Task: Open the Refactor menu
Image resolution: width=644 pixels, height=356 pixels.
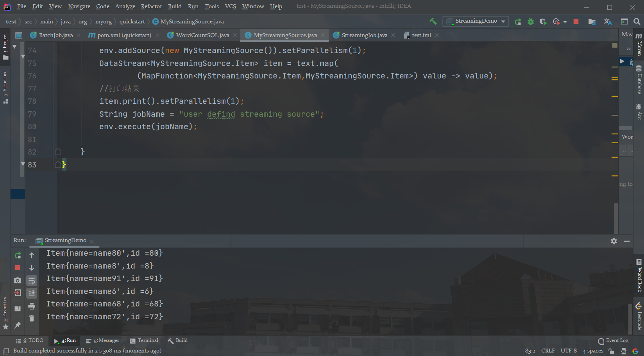Action: click(151, 6)
